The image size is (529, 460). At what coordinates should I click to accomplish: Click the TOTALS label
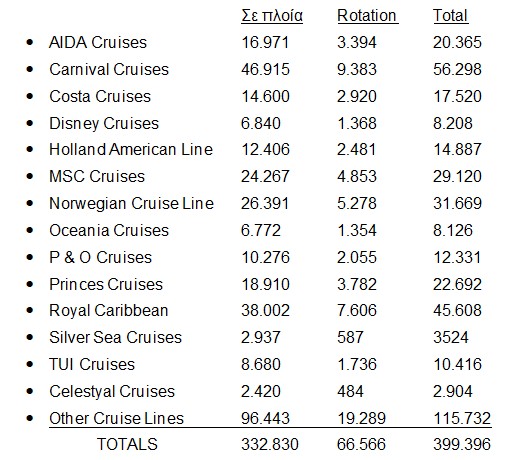(127, 444)
